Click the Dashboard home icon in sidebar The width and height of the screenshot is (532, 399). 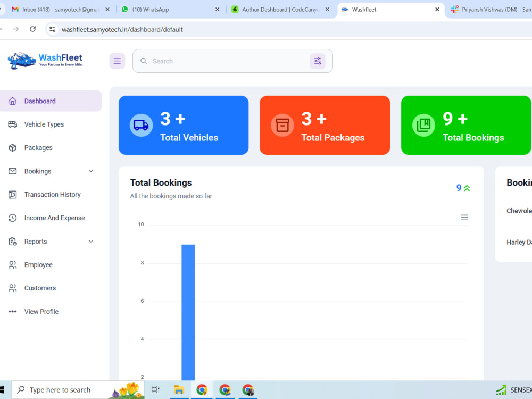click(13, 101)
